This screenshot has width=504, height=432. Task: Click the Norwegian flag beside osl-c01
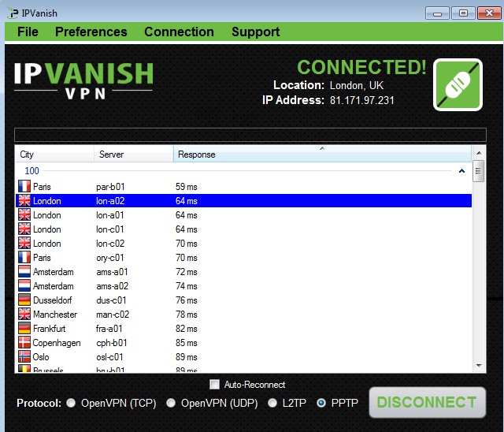24,356
